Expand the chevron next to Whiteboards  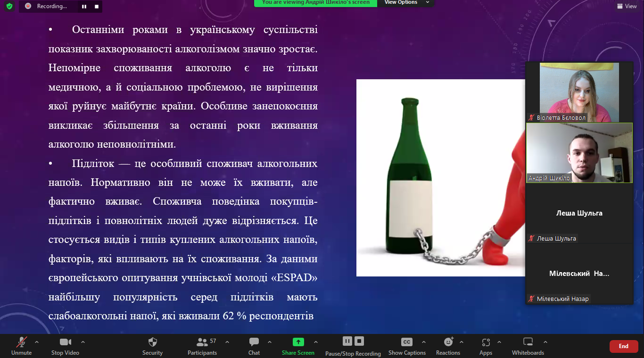[x=545, y=342]
